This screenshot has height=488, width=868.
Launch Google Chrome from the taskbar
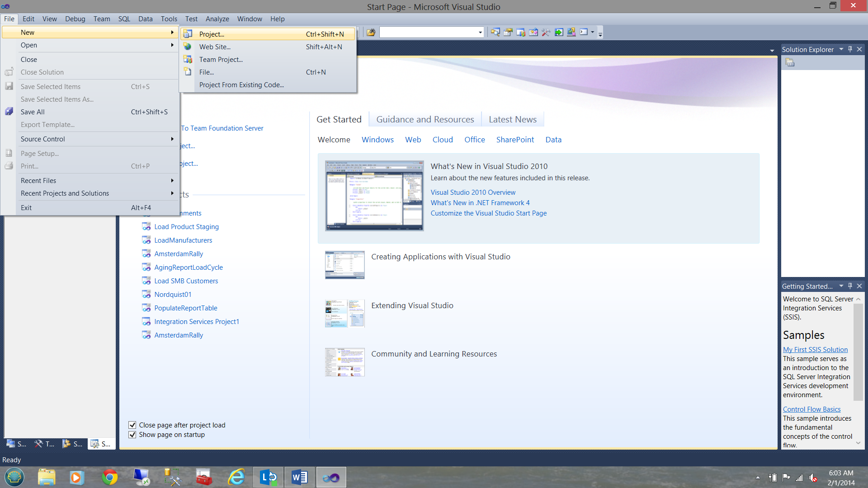coord(109,477)
